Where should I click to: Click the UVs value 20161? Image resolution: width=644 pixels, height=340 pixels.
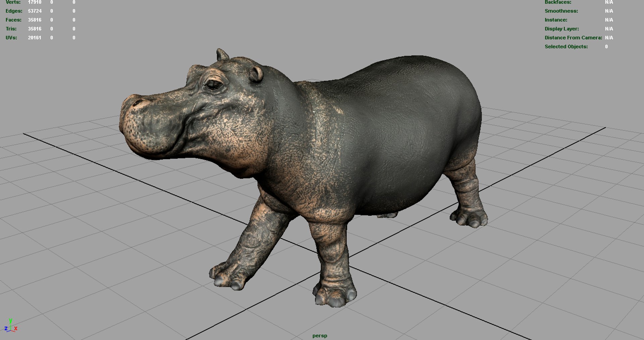click(35, 38)
